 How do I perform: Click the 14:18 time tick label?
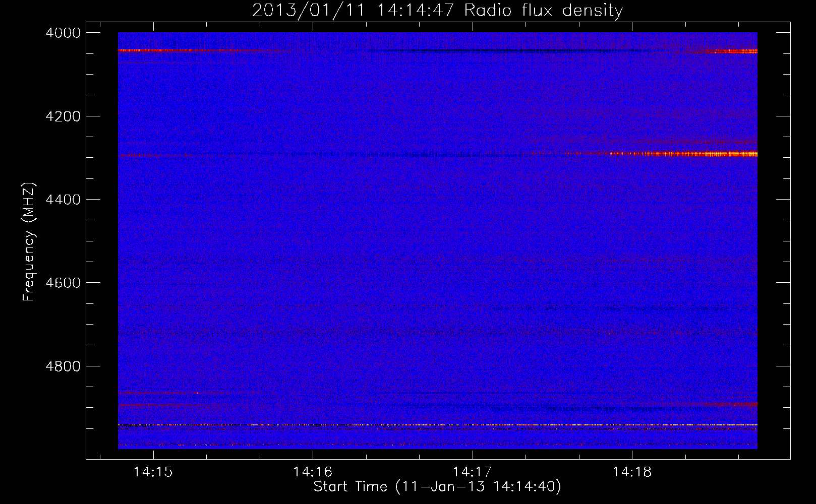(632, 472)
